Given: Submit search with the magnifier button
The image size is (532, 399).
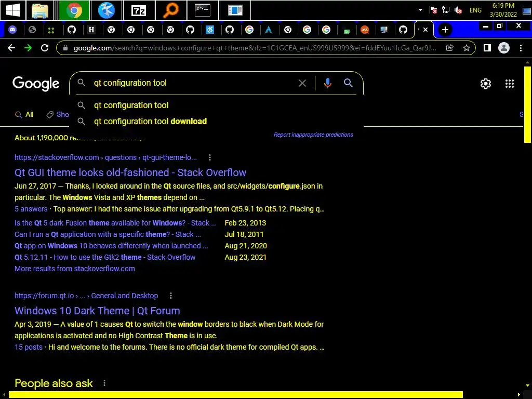Looking at the screenshot, I should click(348, 83).
